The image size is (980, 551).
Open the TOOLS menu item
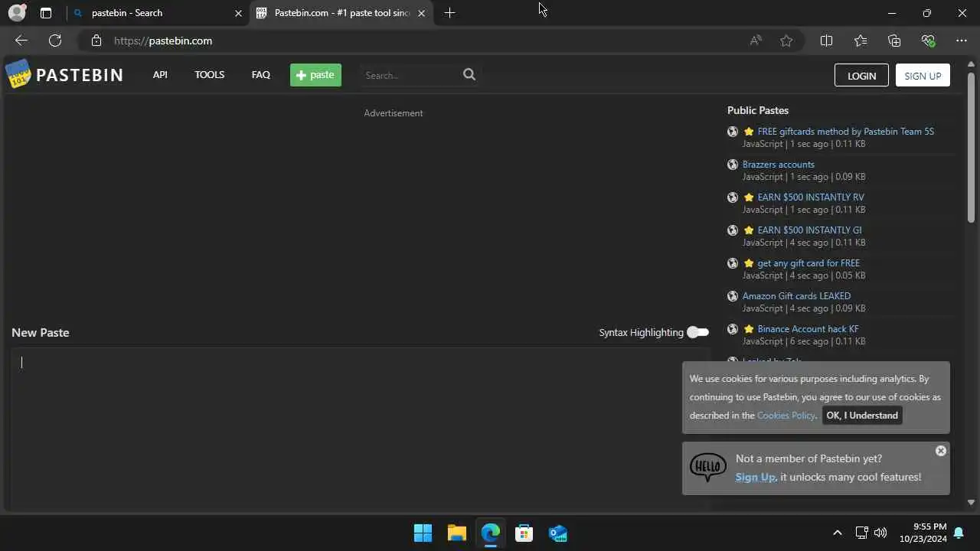(x=209, y=75)
